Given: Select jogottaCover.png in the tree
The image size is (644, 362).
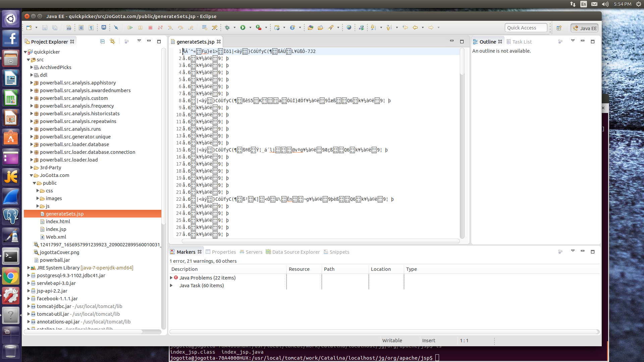Looking at the screenshot, I should pyautogui.click(x=59, y=252).
